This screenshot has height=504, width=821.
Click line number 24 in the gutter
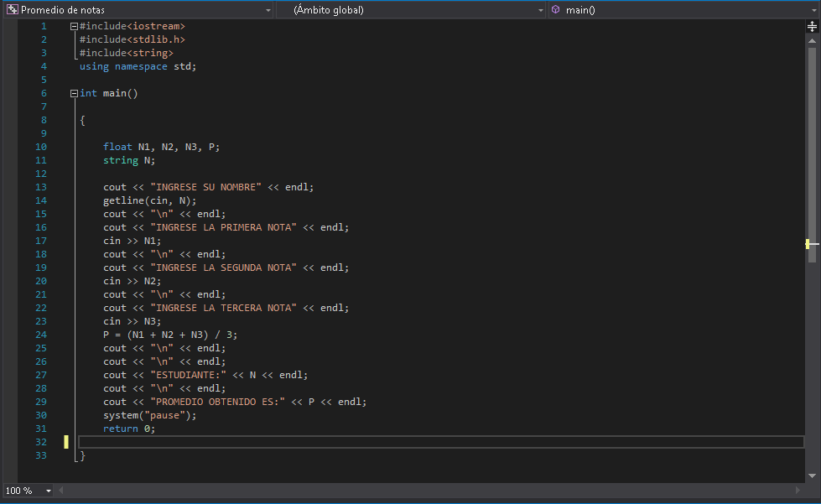point(41,335)
